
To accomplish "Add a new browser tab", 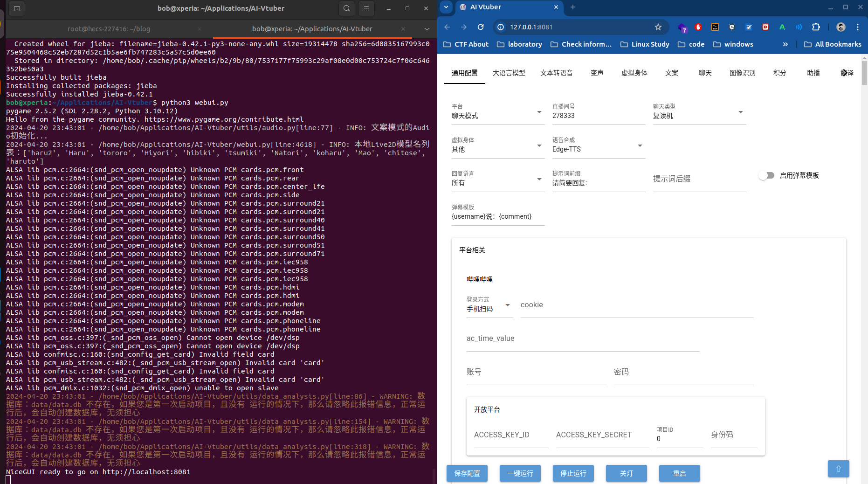I will pos(573,7).
